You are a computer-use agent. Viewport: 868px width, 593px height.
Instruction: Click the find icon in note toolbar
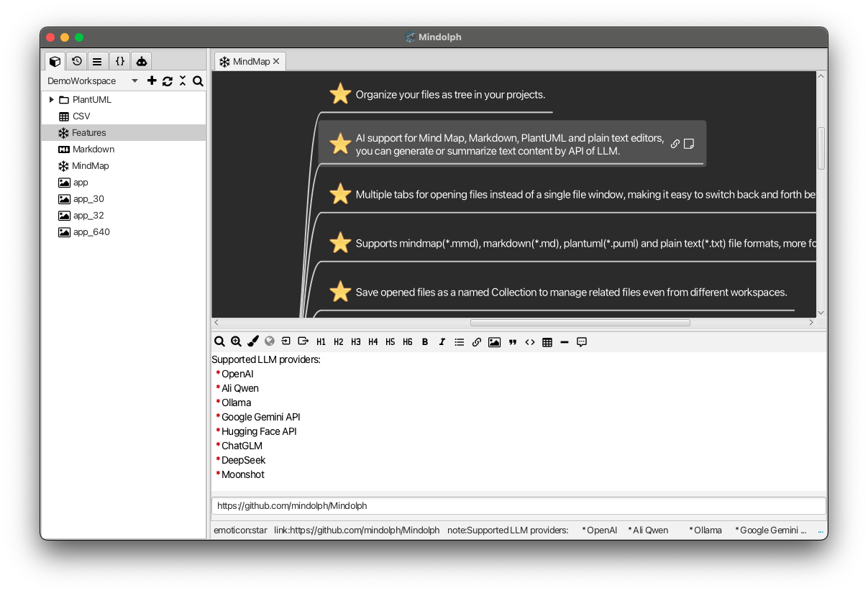219,342
